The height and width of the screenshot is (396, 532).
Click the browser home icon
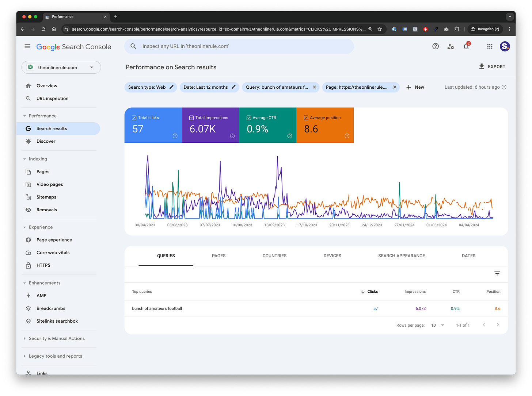[54, 29]
